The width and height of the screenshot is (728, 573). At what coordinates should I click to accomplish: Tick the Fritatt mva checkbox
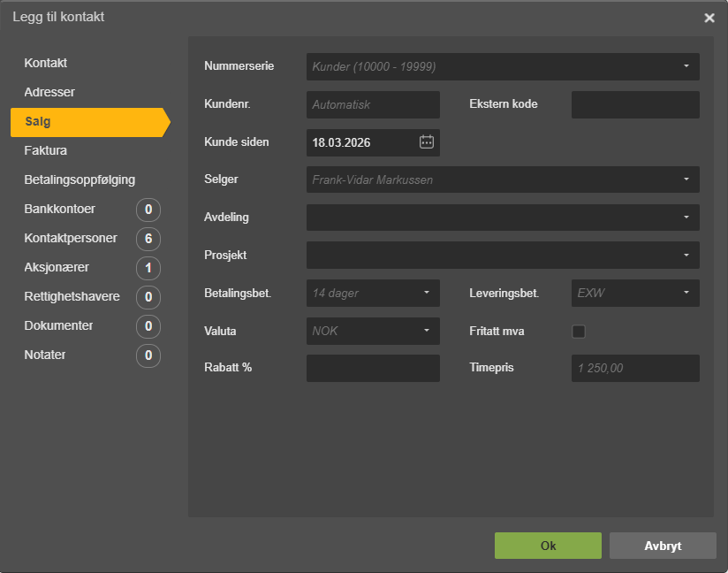579,332
